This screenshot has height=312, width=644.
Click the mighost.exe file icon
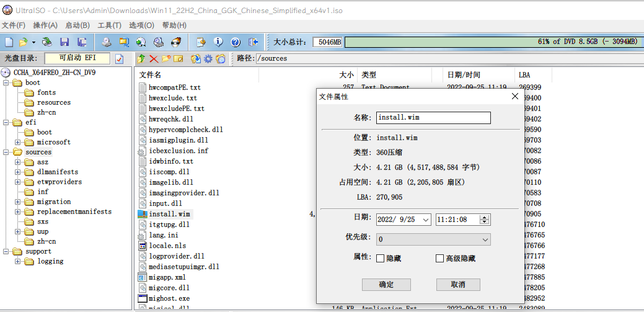[x=142, y=298]
